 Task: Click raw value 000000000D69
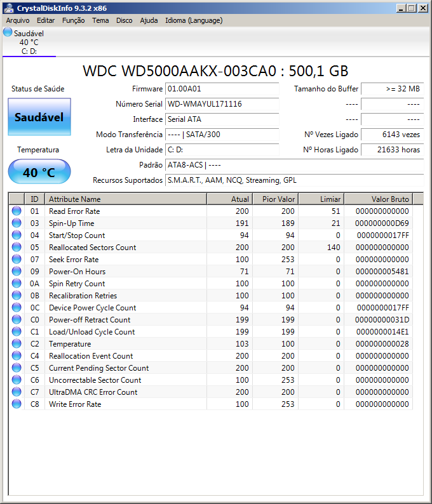[x=382, y=223]
